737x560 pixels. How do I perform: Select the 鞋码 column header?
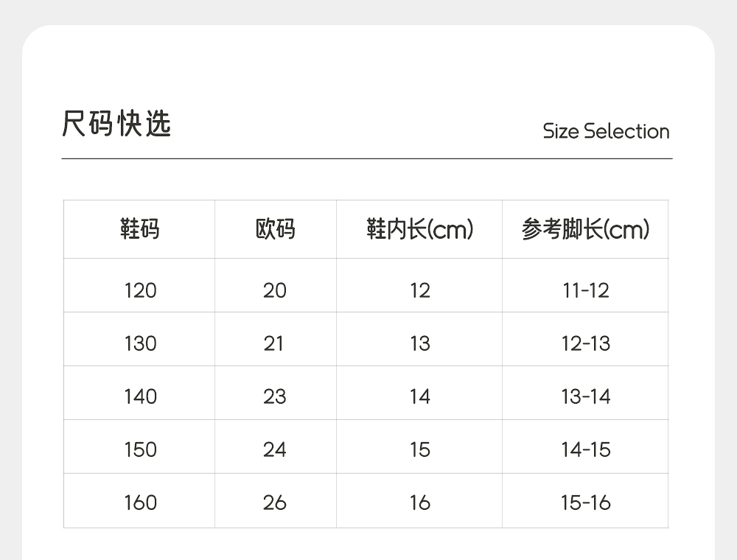139,229
